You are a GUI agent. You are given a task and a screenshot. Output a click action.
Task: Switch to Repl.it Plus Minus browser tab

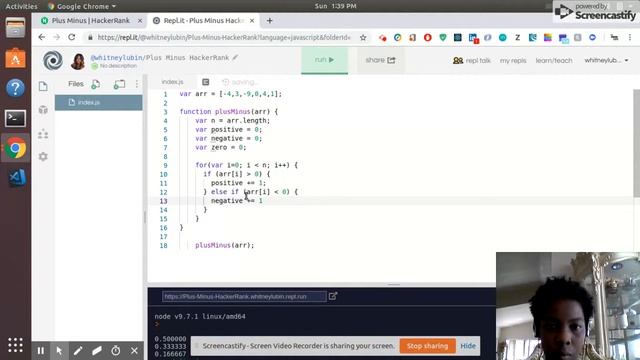point(204,20)
